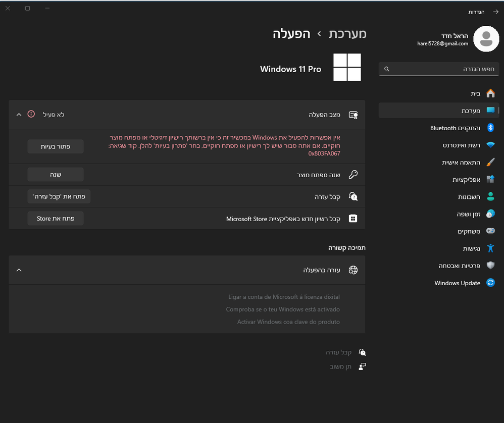504x423 pixels.
Task: Click the לא פעיל status text
Action: point(54,115)
